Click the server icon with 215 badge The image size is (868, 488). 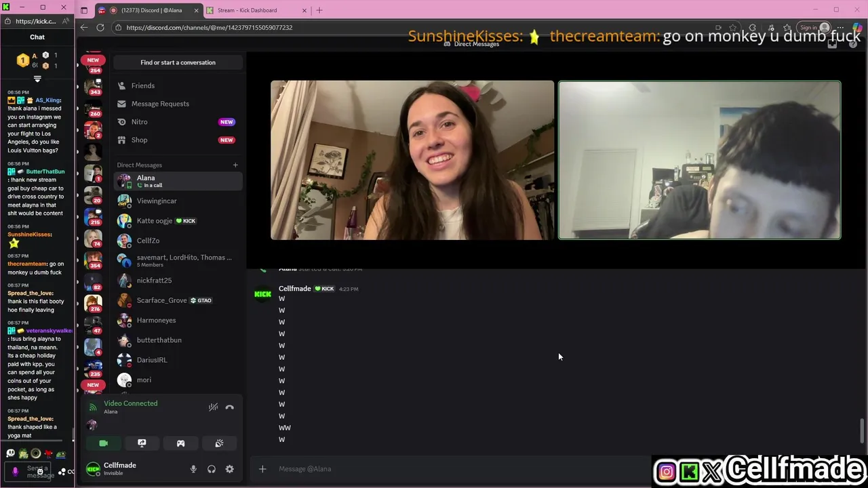pyautogui.click(x=93, y=217)
